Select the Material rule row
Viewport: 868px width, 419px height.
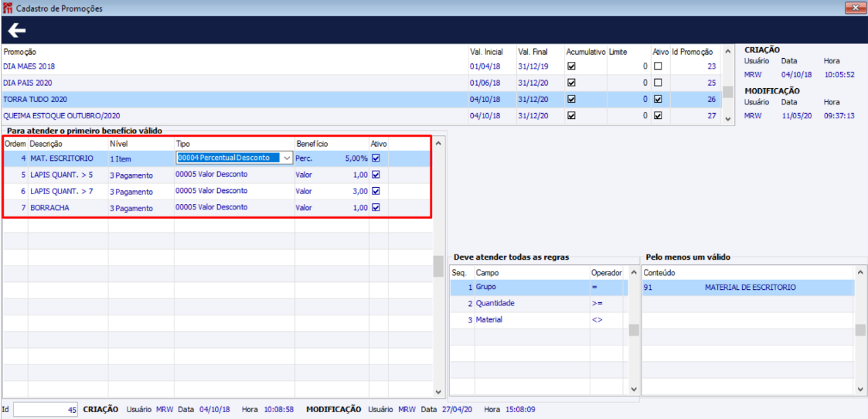(539, 320)
